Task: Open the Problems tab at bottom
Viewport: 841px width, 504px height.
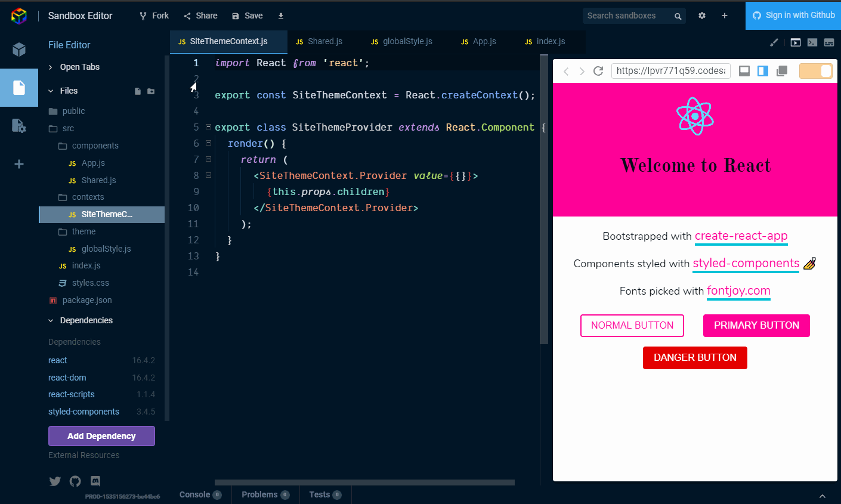Action: click(x=259, y=494)
